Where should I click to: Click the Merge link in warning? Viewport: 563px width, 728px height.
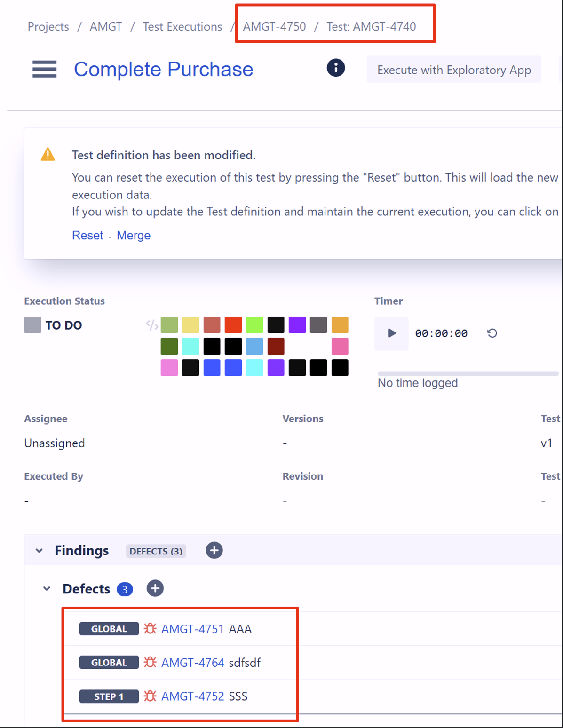coord(134,235)
